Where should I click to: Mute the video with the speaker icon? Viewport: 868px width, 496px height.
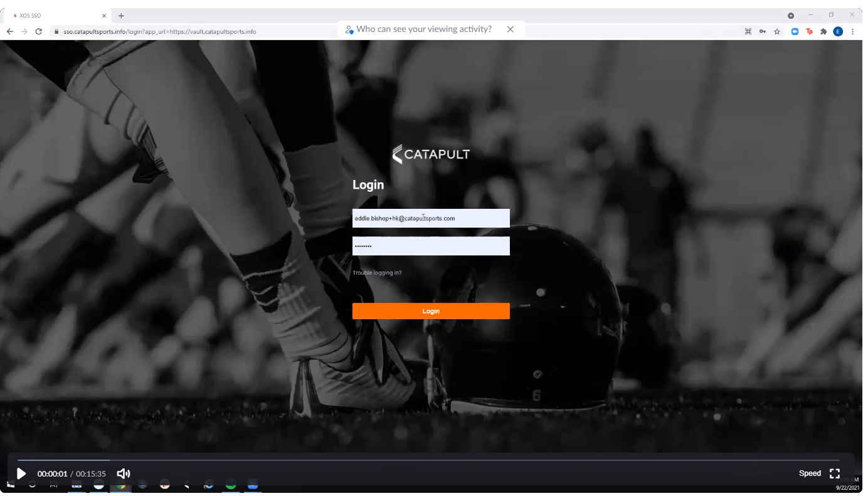click(123, 473)
